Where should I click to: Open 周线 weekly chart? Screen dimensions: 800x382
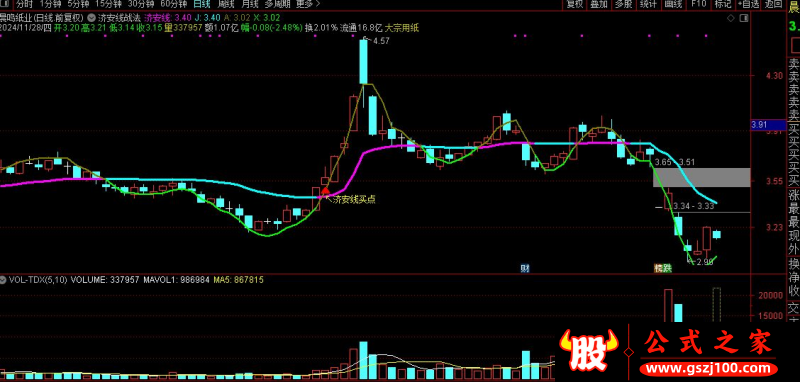tap(226, 4)
